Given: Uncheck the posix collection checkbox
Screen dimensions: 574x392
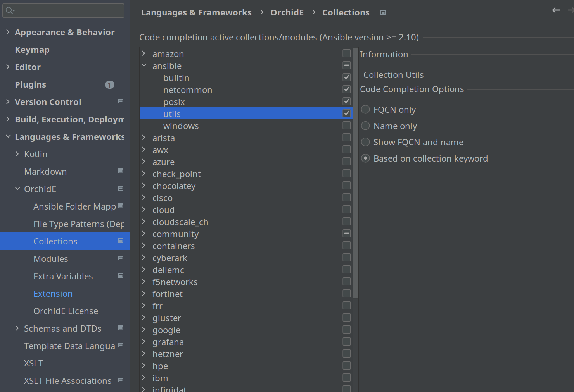Looking at the screenshot, I should [347, 101].
